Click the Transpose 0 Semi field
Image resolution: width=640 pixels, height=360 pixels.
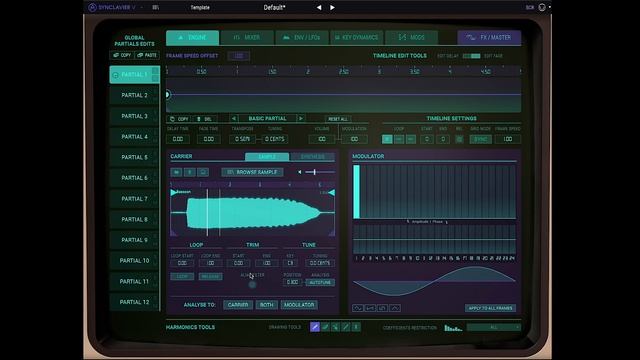(x=242, y=139)
